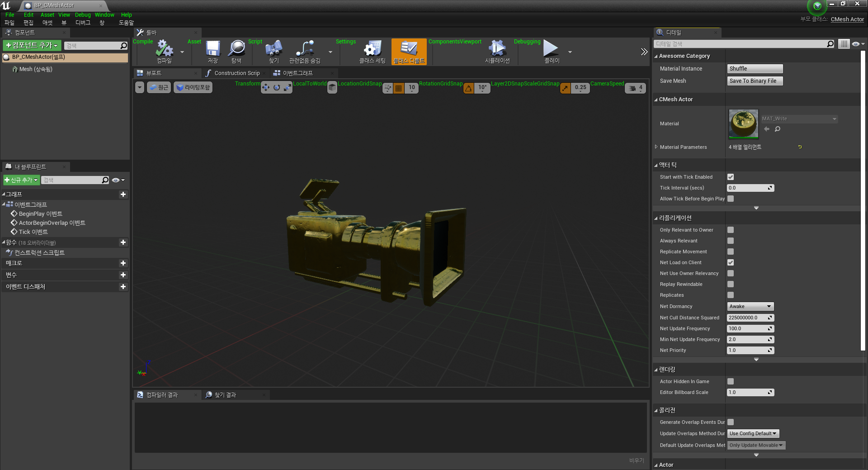Enable Start with Tick Enabled checkbox

731,177
